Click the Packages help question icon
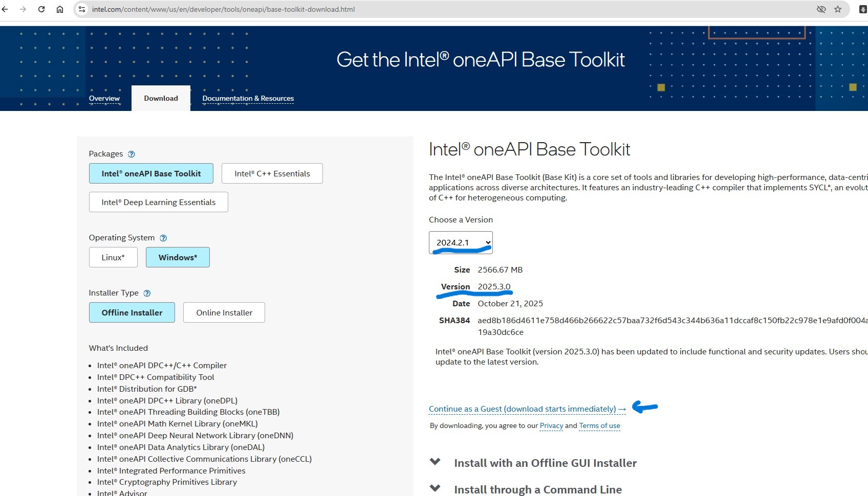The image size is (868, 496). click(131, 154)
